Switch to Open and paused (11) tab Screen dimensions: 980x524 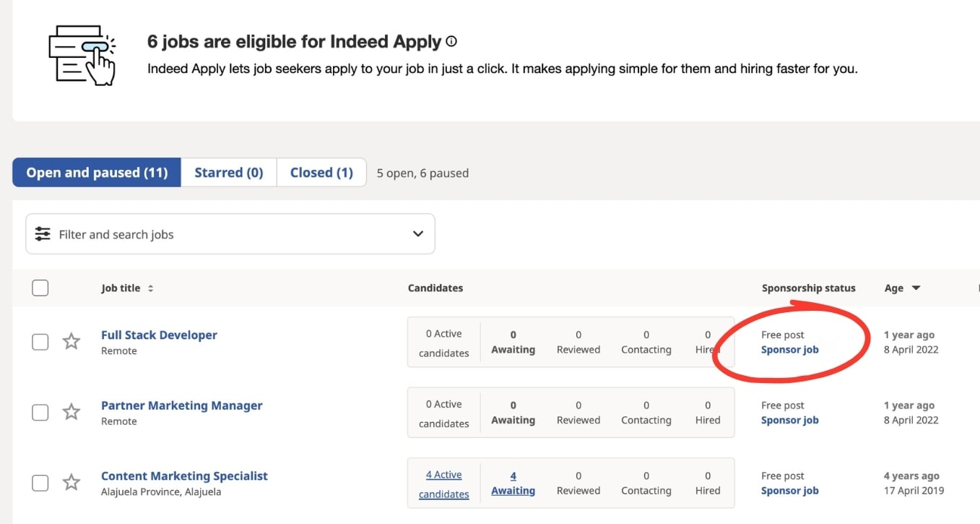tap(97, 173)
